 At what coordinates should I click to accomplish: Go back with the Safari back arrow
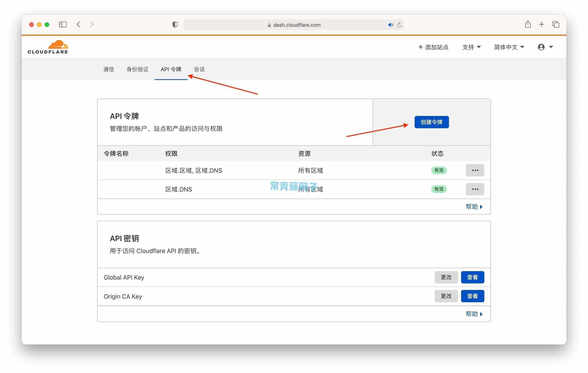coord(78,24)
